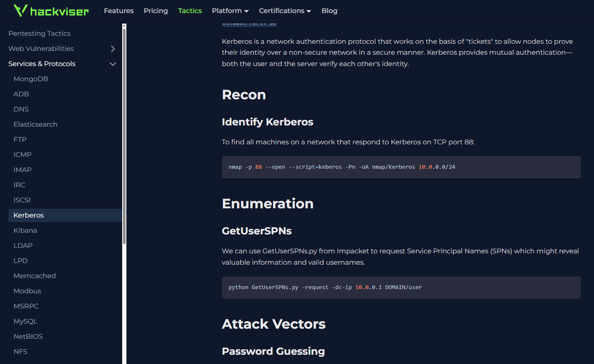Screen dimensions: 594x364
Task: Click the sidebar scrollbar thumb
Action: pyautogui.click(x=123, y=135)
